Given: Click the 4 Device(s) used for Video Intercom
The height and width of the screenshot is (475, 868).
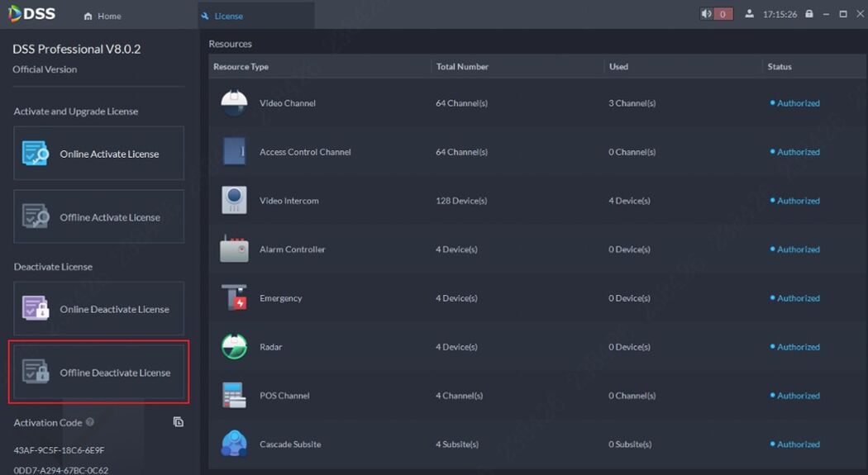Looking at the screenshot, I should pyautogui.click(x=629, y=200).
